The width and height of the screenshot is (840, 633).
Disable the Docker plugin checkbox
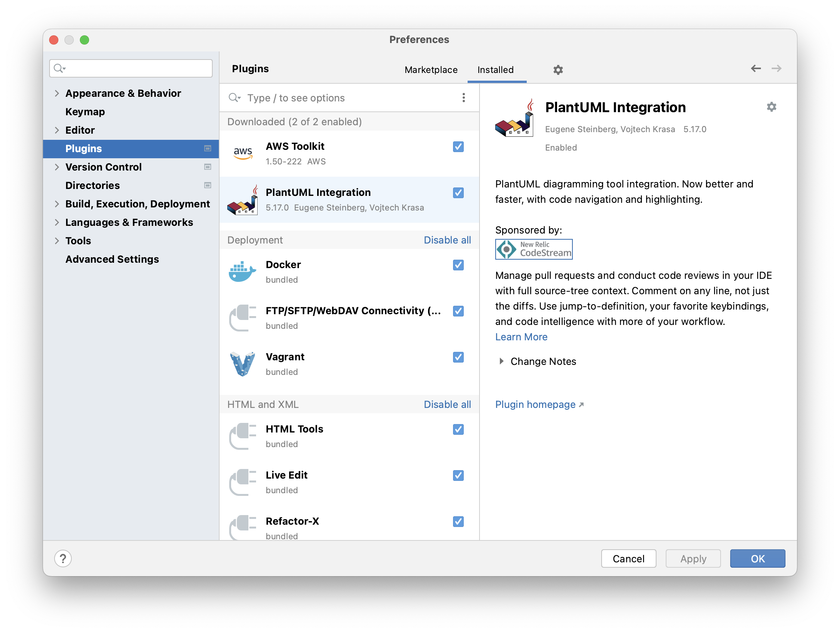coord(458,265)
